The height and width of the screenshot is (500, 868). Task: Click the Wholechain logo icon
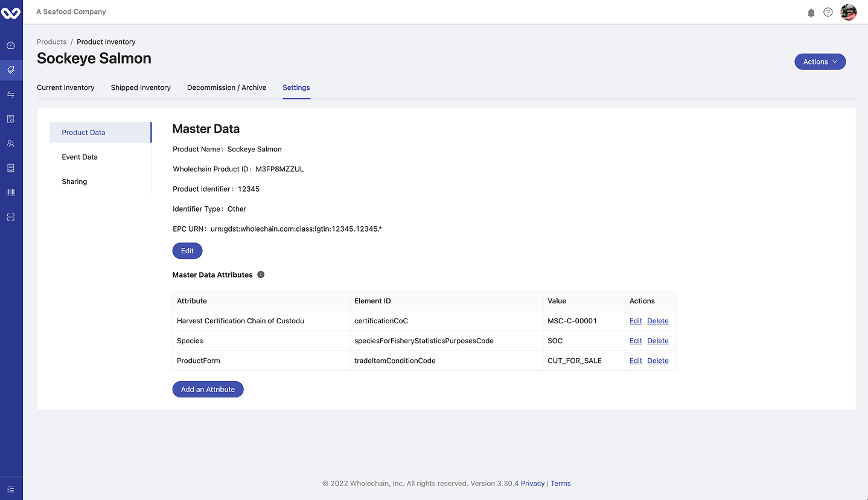pos(11,12)
